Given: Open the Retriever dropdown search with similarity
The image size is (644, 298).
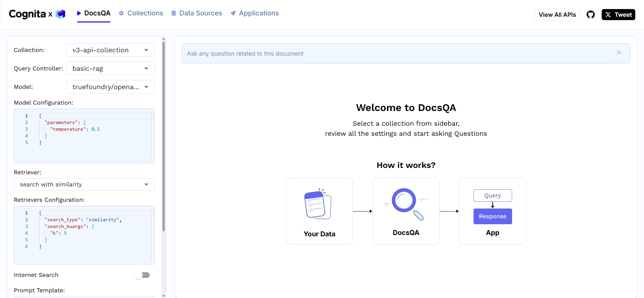Looking at the screenshot, I should tap(84, 184).
